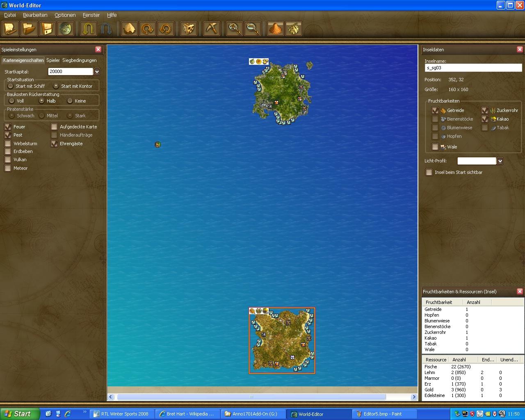Image resolution: width=525 pixels, height=420 pixels.
Task: Open the Licht-Profil dropdown arrow
Action: pyautogui.click(x=500, y=161)
